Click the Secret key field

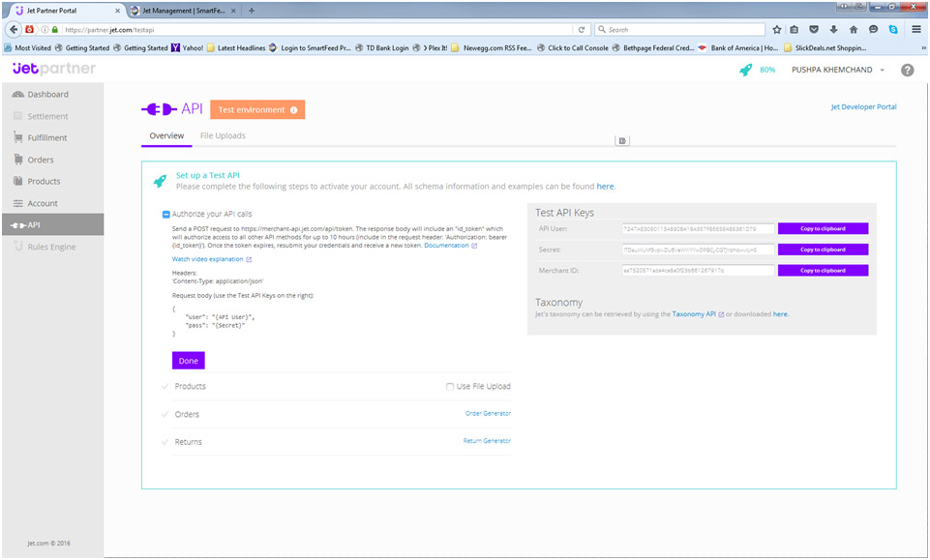coord(698,250)
